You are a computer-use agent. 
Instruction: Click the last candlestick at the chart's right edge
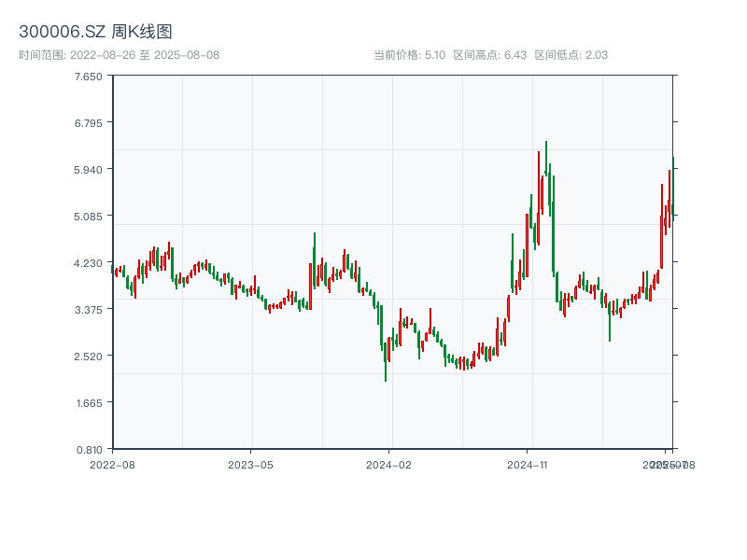tap(673, 189)
